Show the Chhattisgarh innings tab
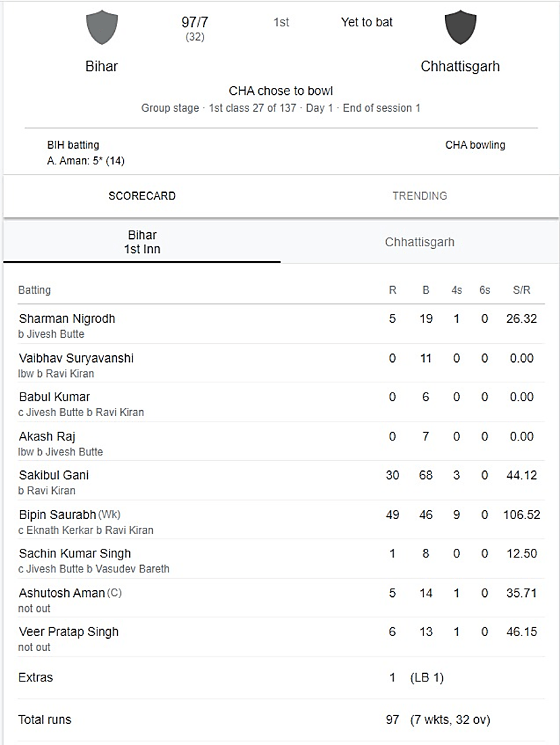 pyautogui.click(x=419, y=242)
